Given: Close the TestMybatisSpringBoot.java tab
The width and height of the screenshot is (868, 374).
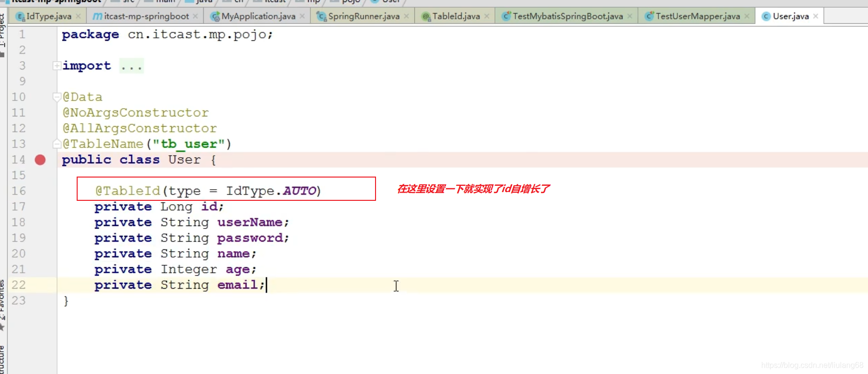Looking at the screenshot, I should click(x=630, y=16).
